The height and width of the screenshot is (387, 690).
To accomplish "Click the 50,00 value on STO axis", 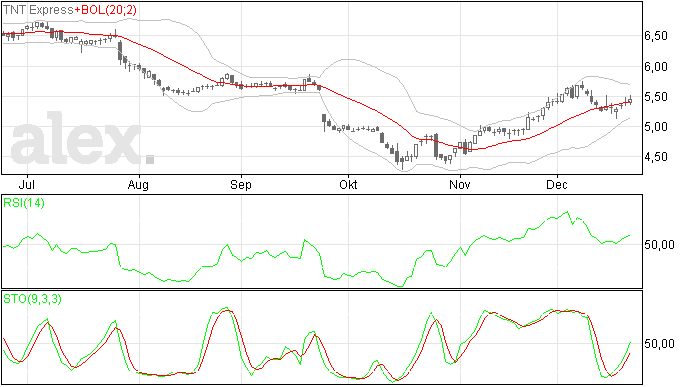I will (x=659, y=344).
